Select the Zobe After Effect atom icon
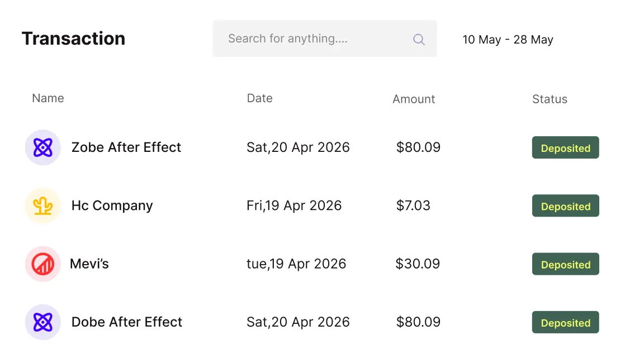This screenshot has height=349, width=644. 42,147
